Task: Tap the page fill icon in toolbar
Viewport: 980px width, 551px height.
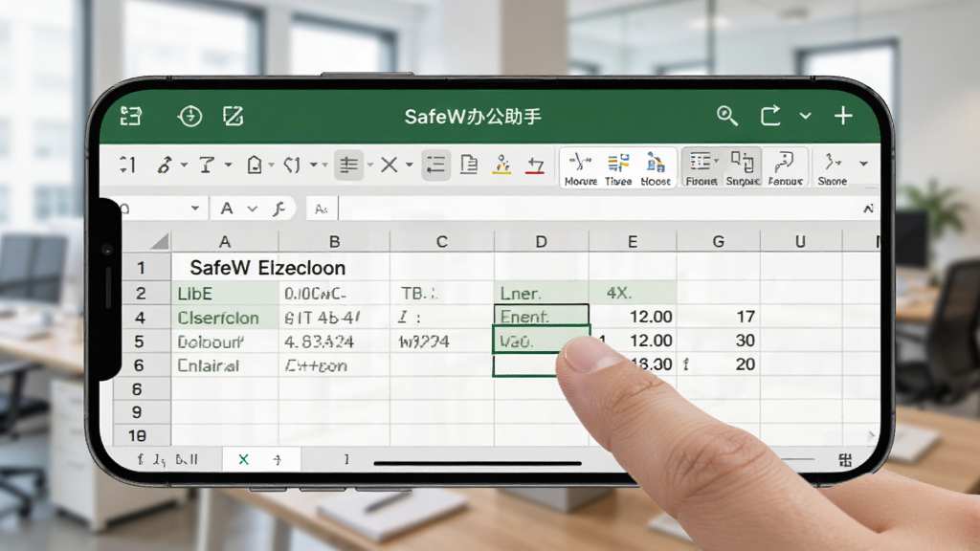Action: (255, 165)
